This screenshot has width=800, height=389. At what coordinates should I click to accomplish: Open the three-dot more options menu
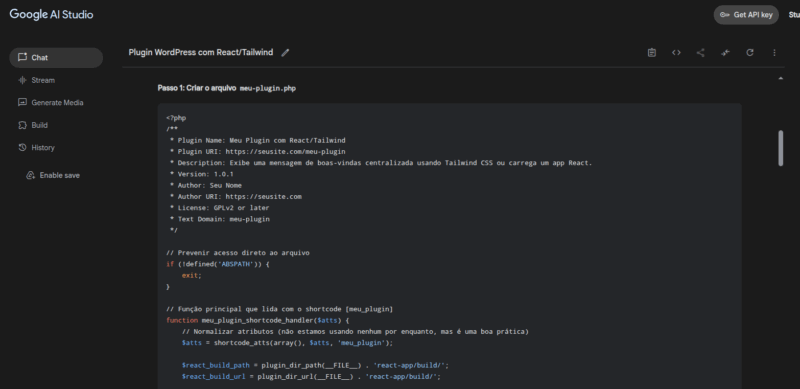tap(774, 53)
